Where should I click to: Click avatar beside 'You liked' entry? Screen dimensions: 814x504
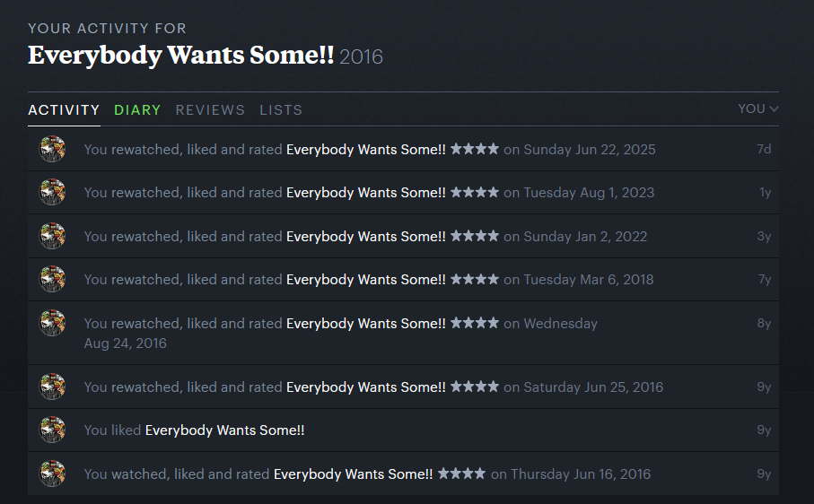52,430
